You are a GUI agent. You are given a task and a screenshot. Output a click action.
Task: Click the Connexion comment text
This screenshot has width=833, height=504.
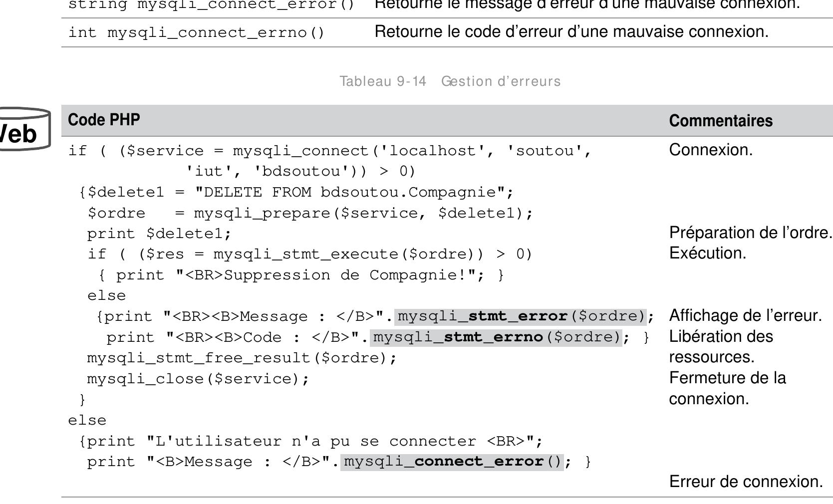(711, 150)
